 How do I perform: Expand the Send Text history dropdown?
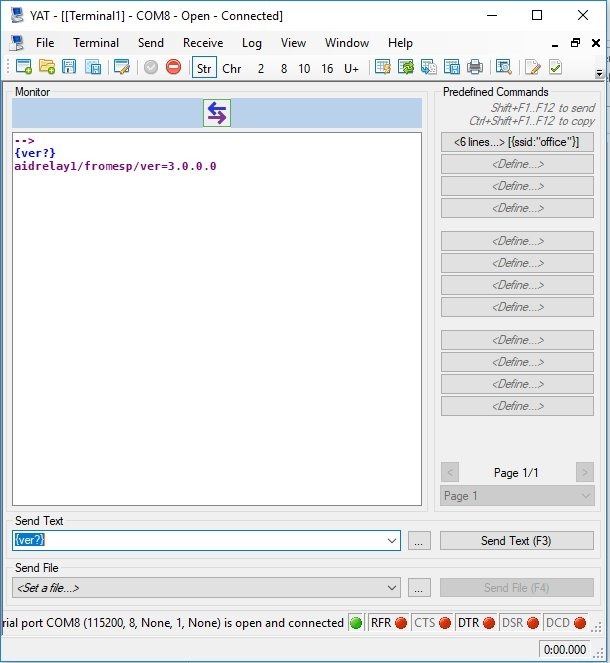[x=391, y=541]
